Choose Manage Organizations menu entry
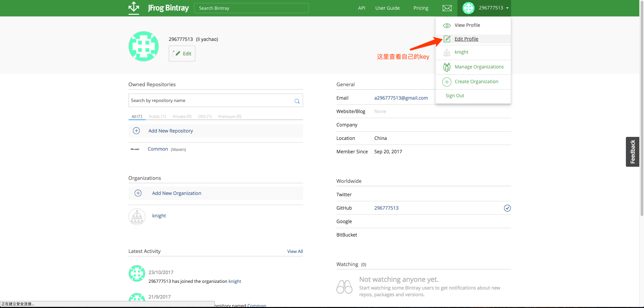 tap(479, 67)
